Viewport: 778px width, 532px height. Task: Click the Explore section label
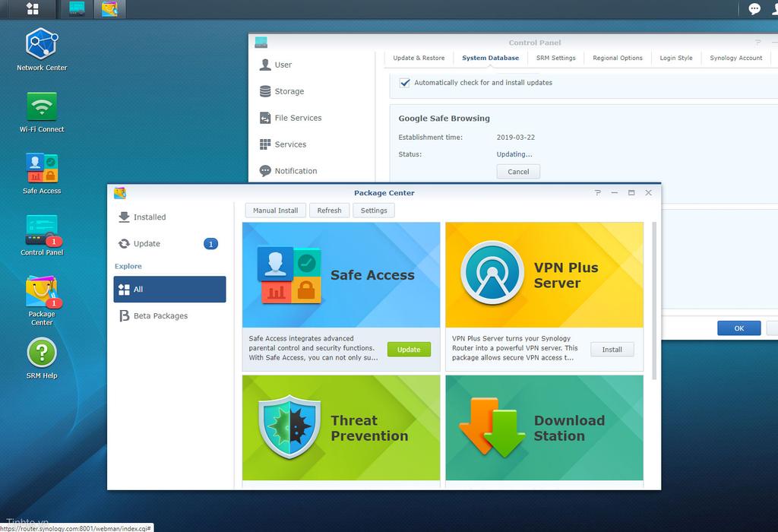128,266
